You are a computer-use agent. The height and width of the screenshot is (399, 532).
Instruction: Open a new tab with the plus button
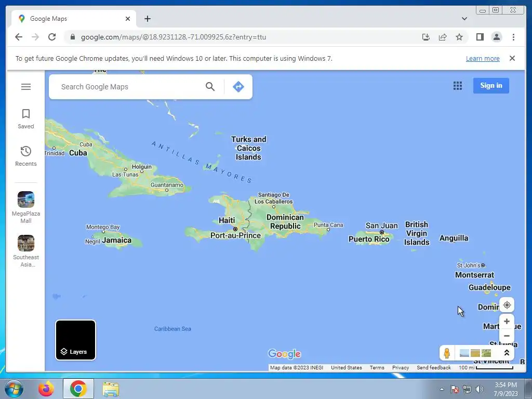point(147,19)
